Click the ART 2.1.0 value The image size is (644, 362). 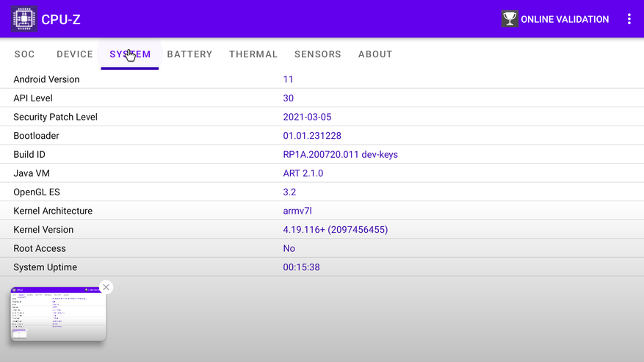(303, 173)
